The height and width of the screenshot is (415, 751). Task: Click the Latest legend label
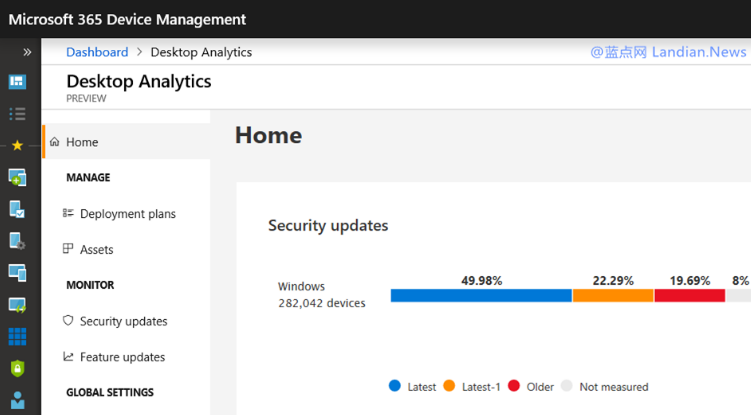coord(421,387)
